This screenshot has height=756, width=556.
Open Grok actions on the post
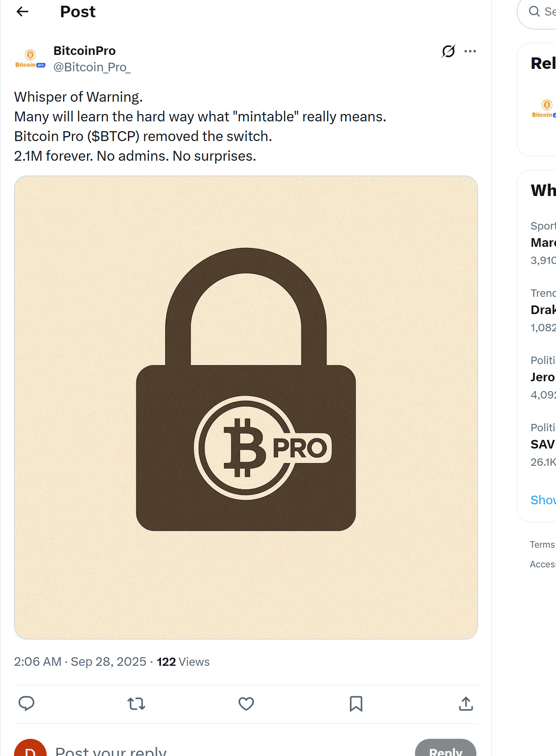[448, 51]
